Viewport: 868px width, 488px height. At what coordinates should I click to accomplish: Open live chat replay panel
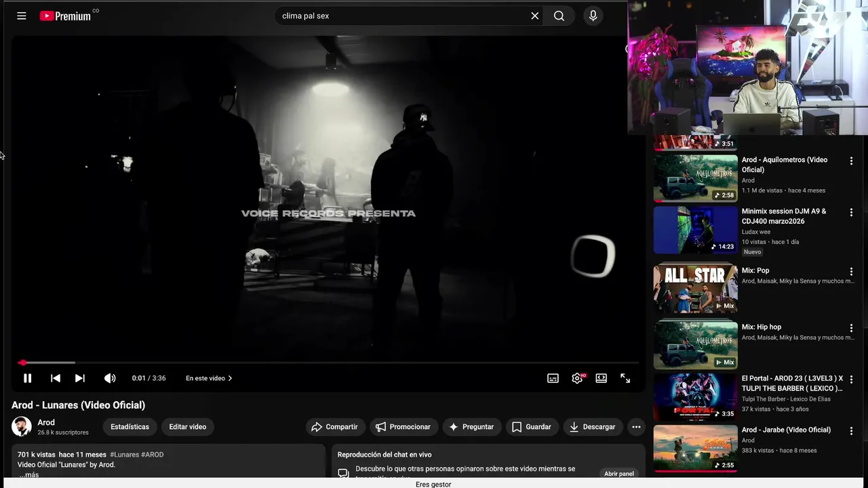pyautogui.click(x=619, y=474)
